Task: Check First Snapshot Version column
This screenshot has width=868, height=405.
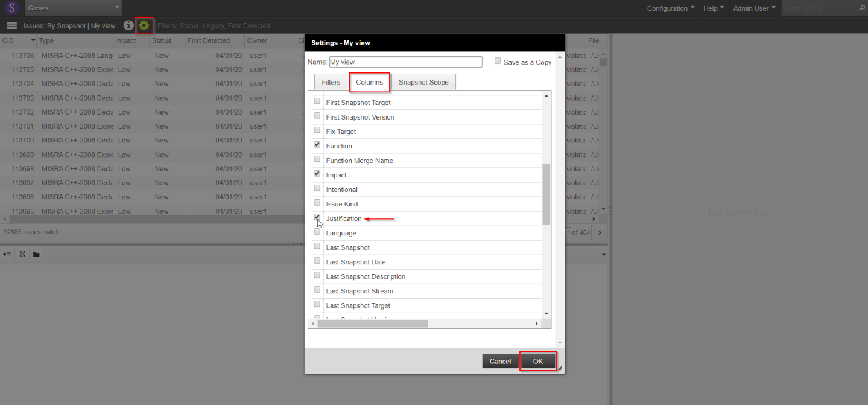Action: (317, 116)
